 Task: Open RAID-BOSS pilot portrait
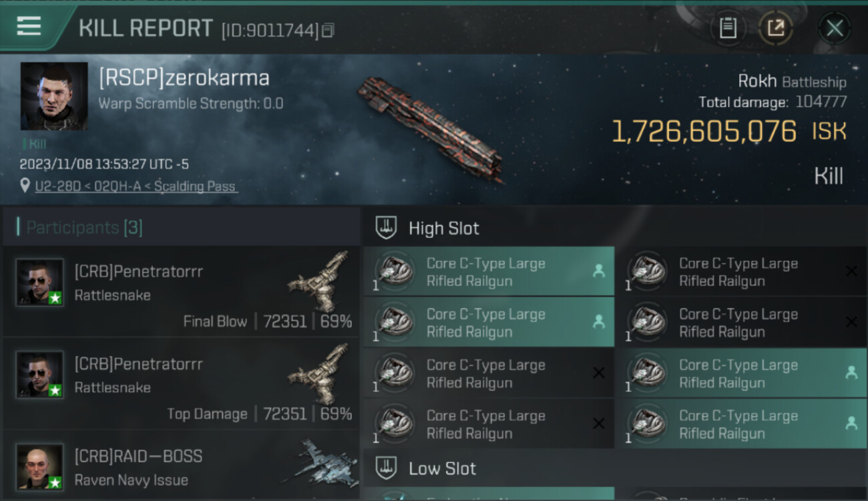coord(40,466)
